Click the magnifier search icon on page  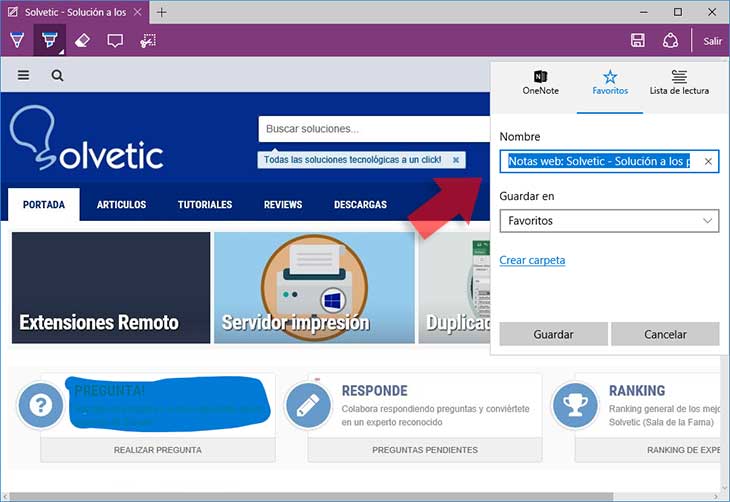[57, 75]
